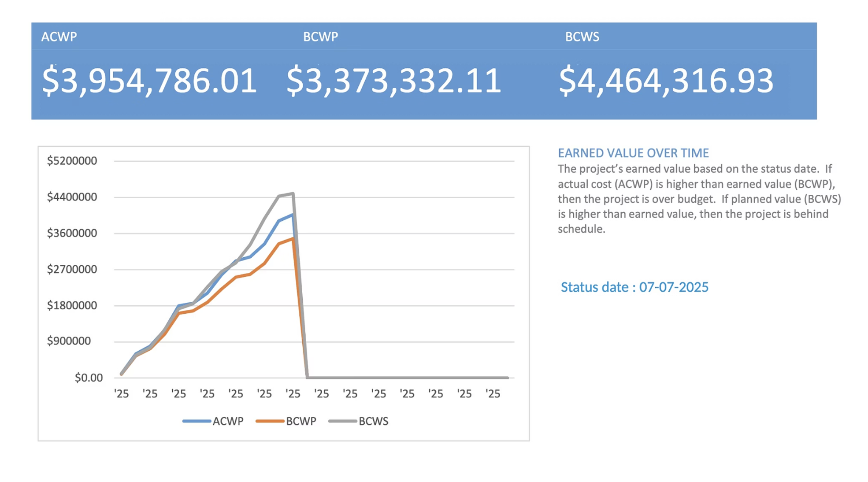Click the ACWP header label
This screenshot has height=482, width=868.
coord(59,37)
